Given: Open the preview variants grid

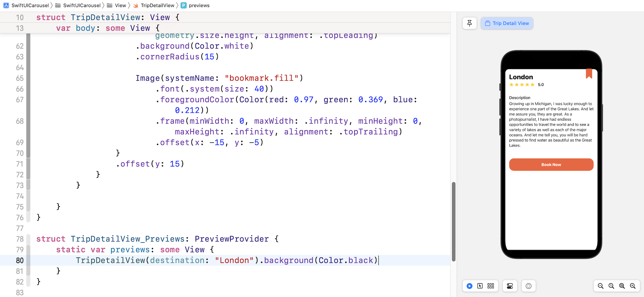Looking at the screenshot, I should pyautogui.click(x=491, y=286).
